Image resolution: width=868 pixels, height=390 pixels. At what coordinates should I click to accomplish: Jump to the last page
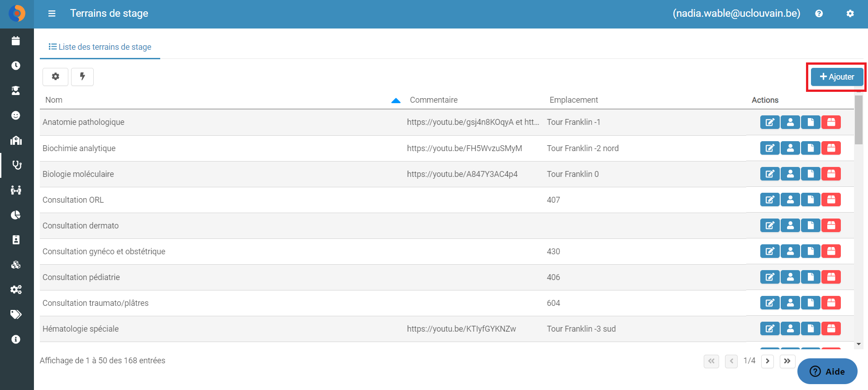[x=787, y=361]
